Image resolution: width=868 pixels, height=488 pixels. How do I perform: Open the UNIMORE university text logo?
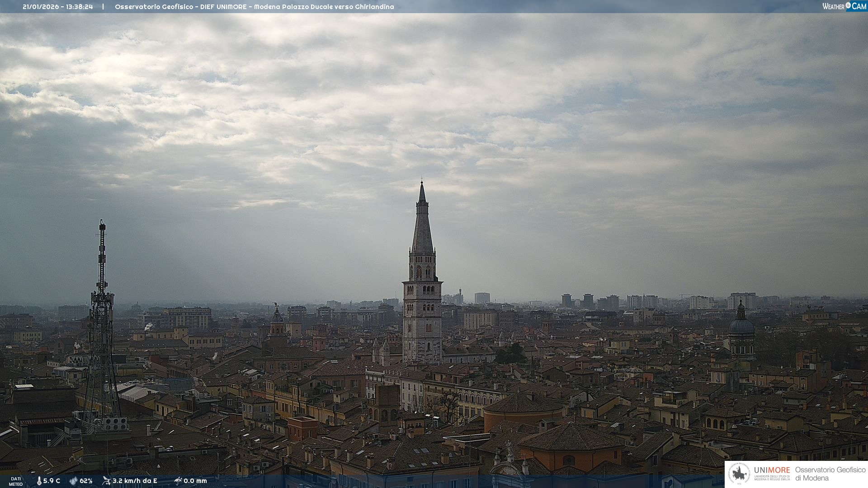[x=772, y=473]
